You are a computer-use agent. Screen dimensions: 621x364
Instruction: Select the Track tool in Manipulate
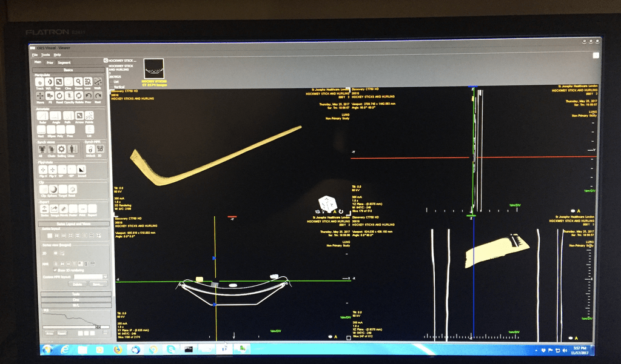pyautogui.click(x=39, y=82)
